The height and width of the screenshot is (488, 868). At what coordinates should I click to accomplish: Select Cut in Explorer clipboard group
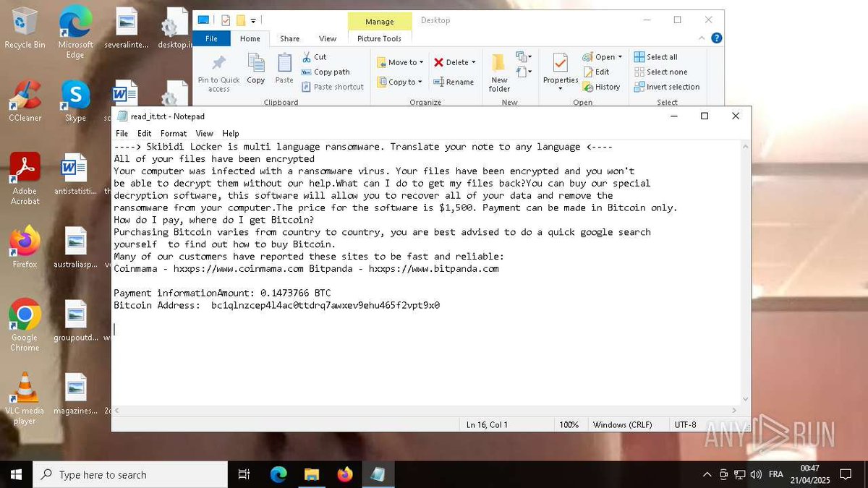315,57
